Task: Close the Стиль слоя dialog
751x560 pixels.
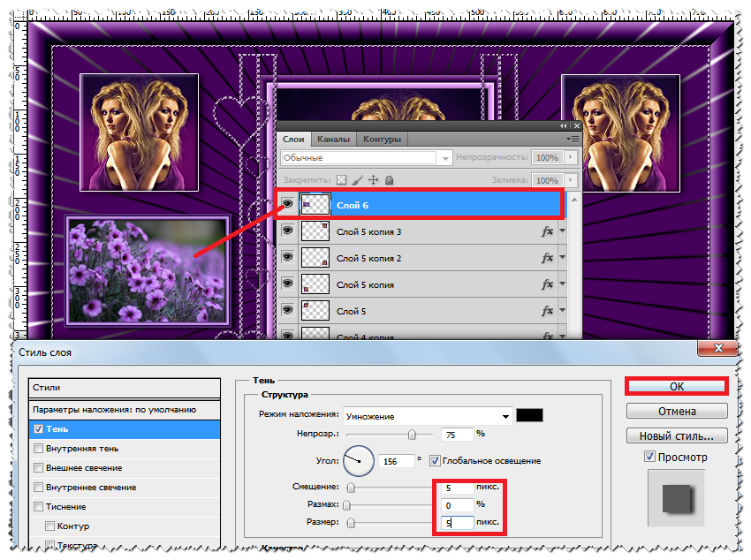Action: coord(717,348)
